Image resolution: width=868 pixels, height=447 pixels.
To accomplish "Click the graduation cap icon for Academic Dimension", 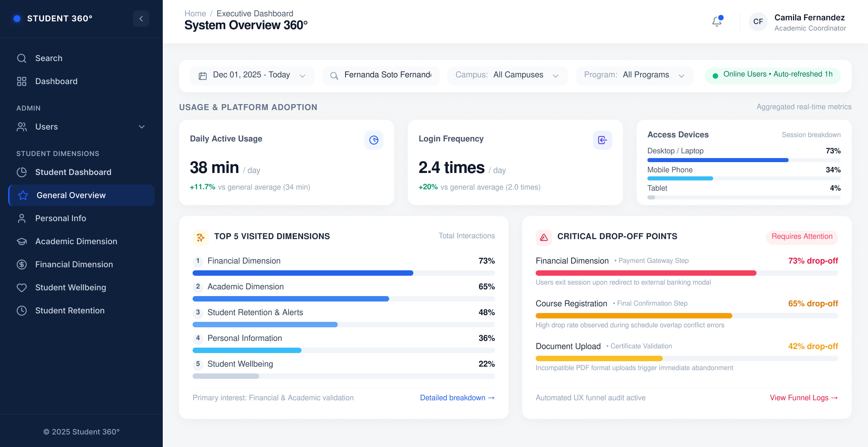I will [x=22, y=241].
